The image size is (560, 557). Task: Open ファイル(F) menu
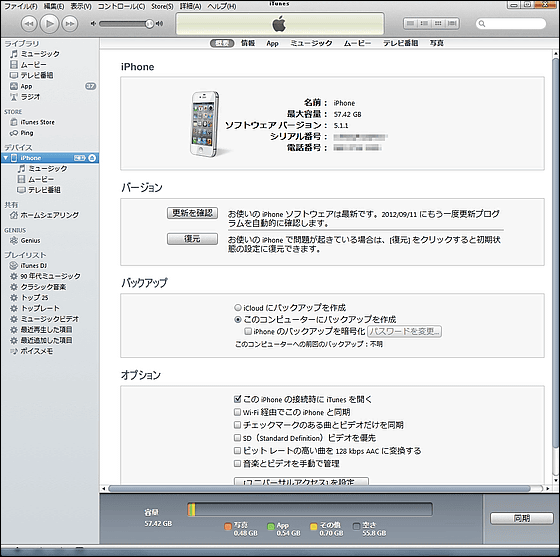click(20, 6)
